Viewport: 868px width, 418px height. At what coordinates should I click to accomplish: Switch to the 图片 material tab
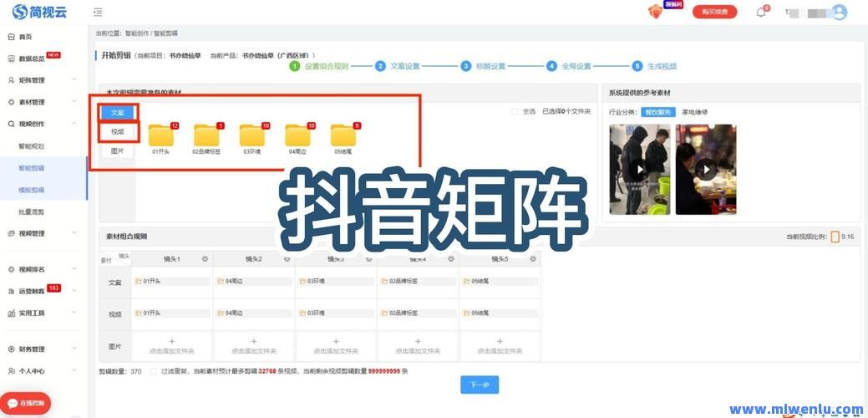118,151
